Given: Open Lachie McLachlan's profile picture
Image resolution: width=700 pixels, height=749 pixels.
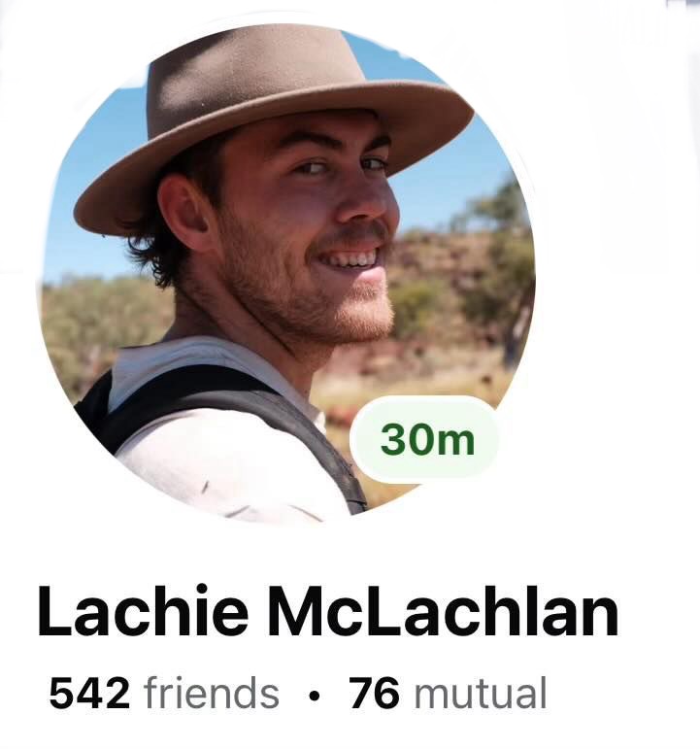Looking at the screenshot, I should point(286,272).
